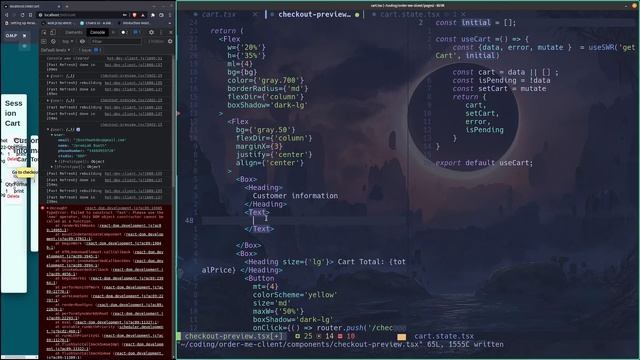Click line number 48 in the gutter
The image size is (640, 360).
point(189,220)
